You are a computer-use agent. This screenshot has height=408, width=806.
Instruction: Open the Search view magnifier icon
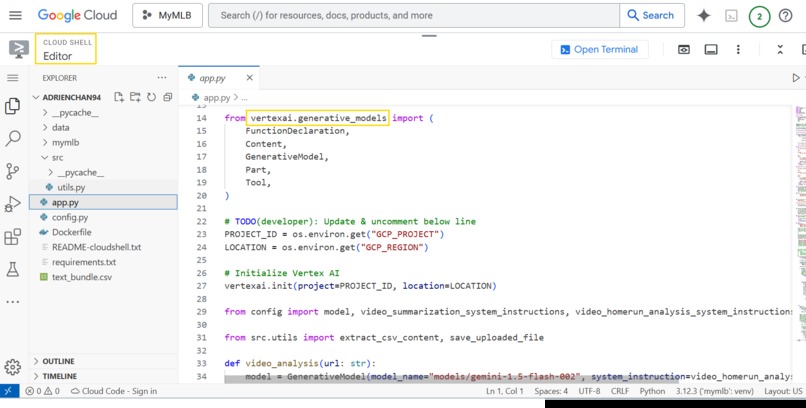[13, 138]
